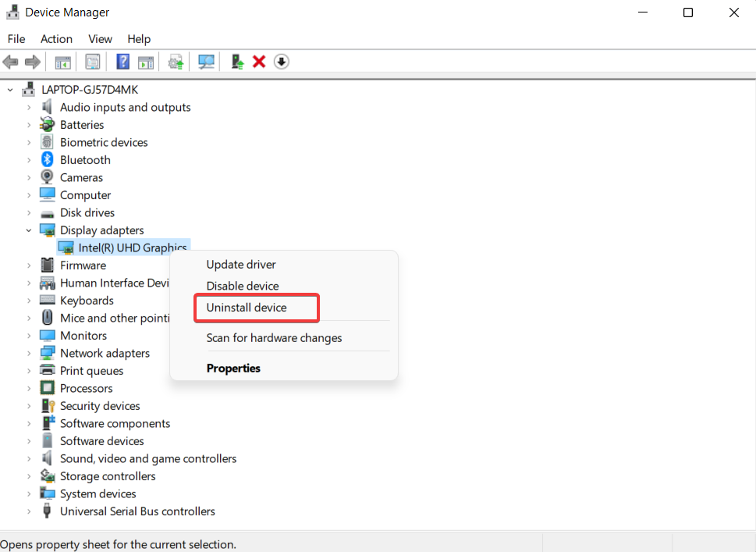Select the Computer label in tree
Viewport: 756px width, 552px height.
[x=85, y=195]
